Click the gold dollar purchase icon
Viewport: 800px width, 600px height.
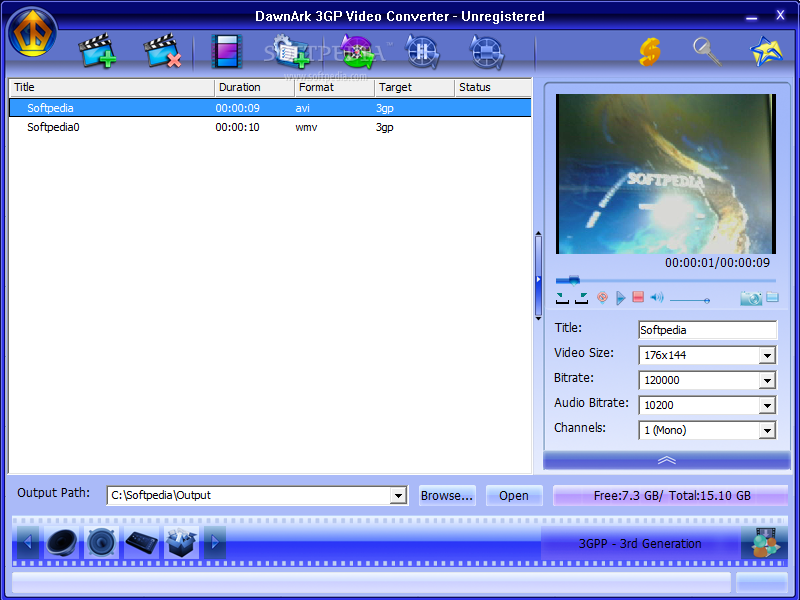tap(650, 52)
